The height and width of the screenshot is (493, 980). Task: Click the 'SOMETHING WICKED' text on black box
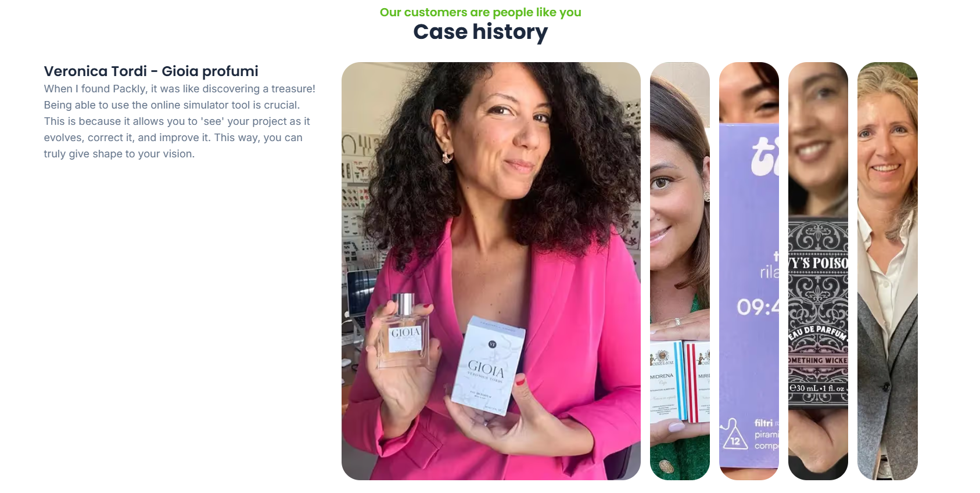point(818,361)
